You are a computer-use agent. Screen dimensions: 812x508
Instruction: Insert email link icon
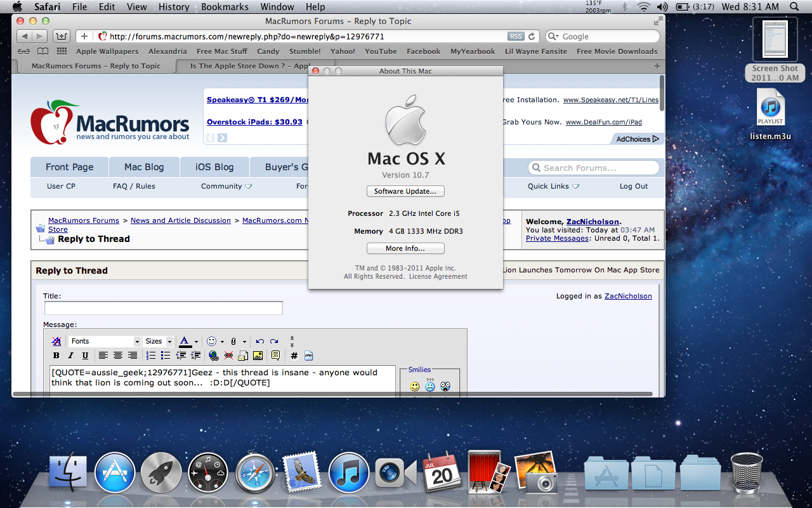[x=243, y=356]
